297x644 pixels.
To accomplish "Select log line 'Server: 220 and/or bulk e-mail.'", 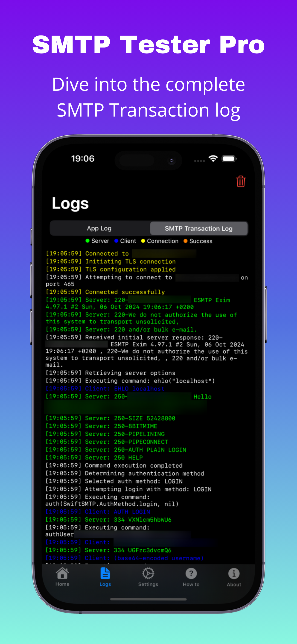I will 121,330.
